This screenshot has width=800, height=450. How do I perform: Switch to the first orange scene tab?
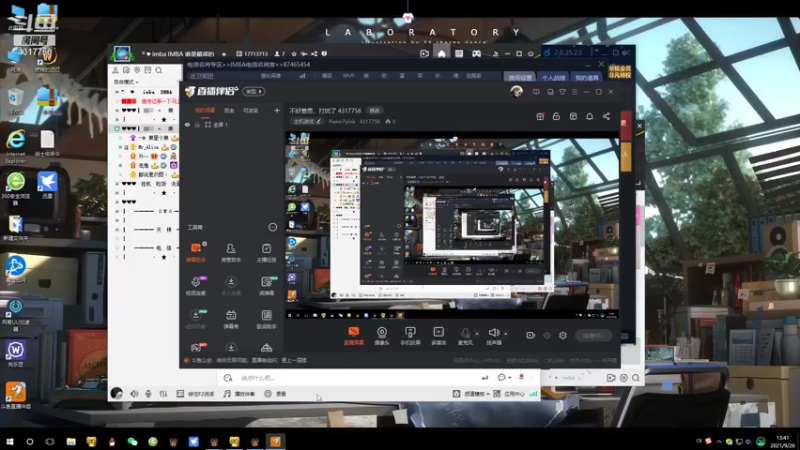pyautogui.click(x=205, y=110)
